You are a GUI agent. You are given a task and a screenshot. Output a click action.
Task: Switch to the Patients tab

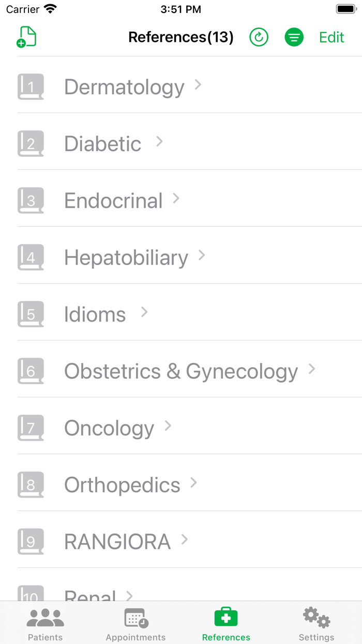(45, 623)
